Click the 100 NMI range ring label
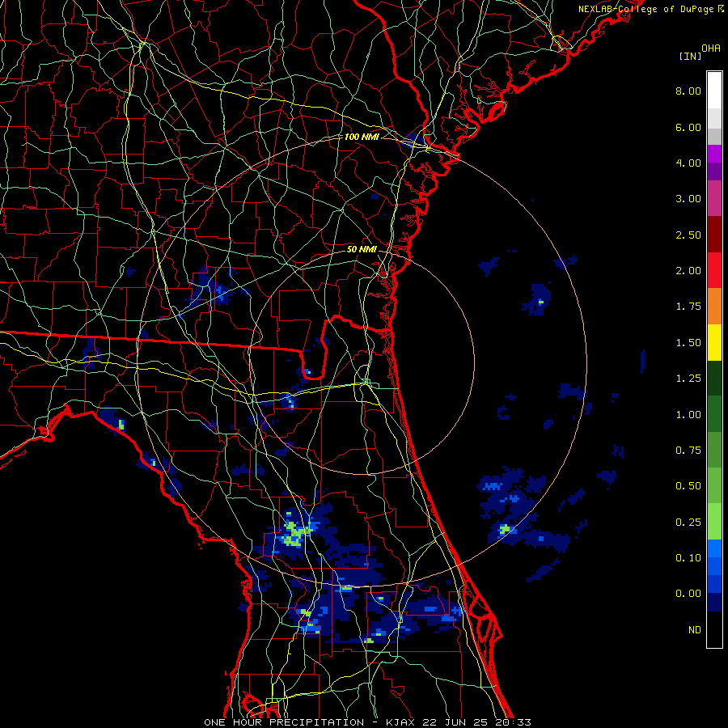The height and width of the screenshot is (728, 728). 362,137
